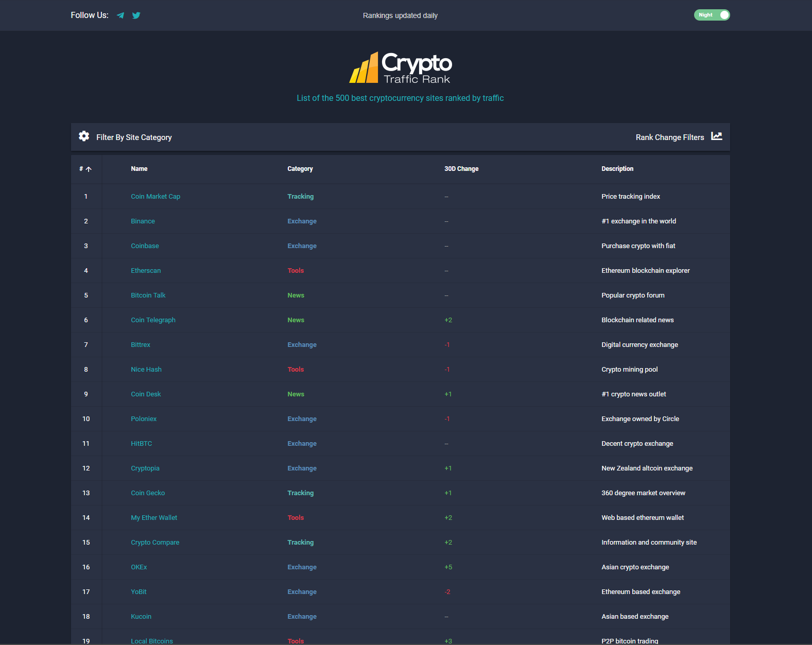Viewport: 812px width, 645px height.
Task: Open the Kucoin link
Action: point(141,617)
